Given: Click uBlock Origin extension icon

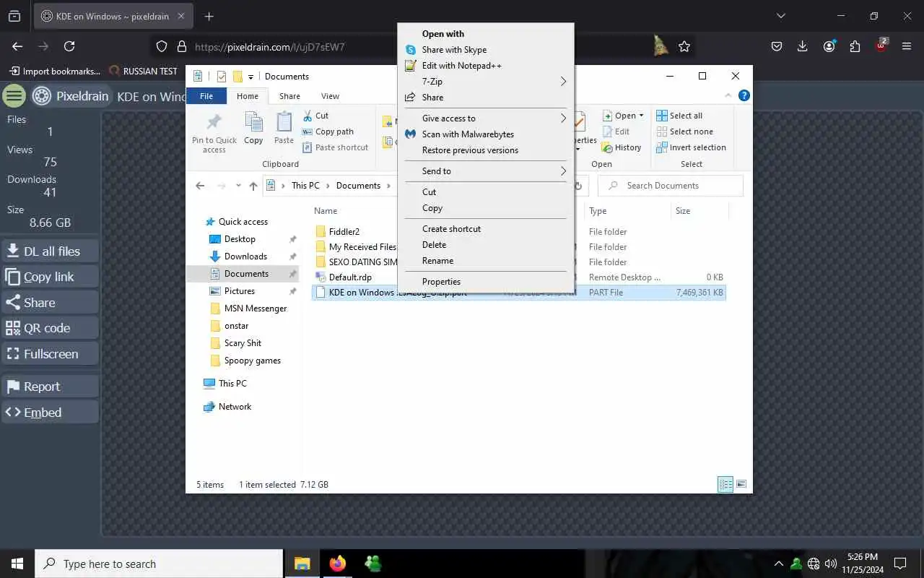Looking at the screenshot, I should (x=881, y=46).
